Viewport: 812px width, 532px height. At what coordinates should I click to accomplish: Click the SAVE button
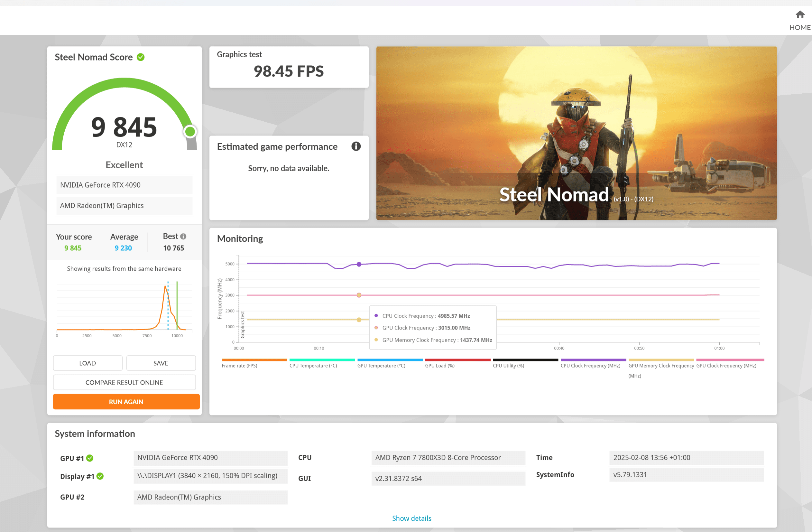[x=161, y=363]
